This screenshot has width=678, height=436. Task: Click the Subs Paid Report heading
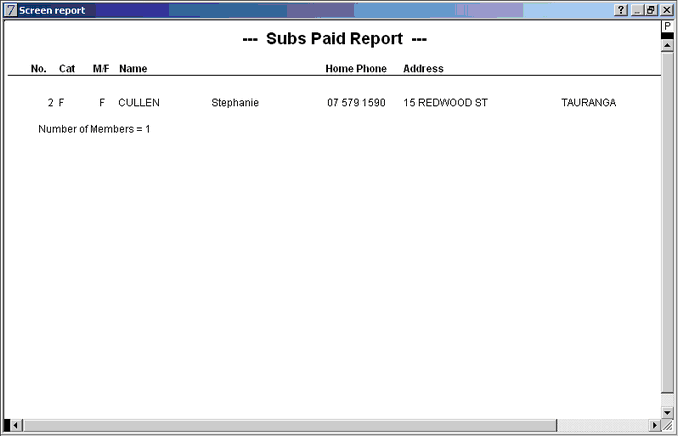pos(334,38)
